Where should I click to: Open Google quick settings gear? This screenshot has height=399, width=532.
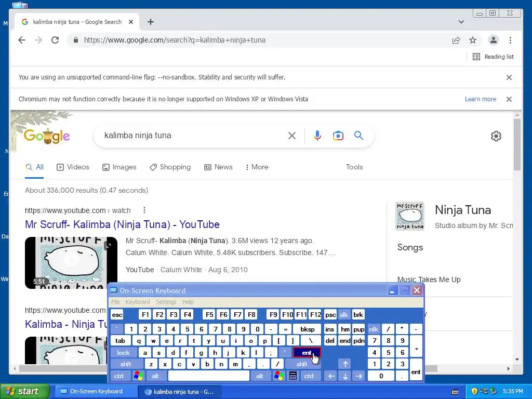point(496,136)
